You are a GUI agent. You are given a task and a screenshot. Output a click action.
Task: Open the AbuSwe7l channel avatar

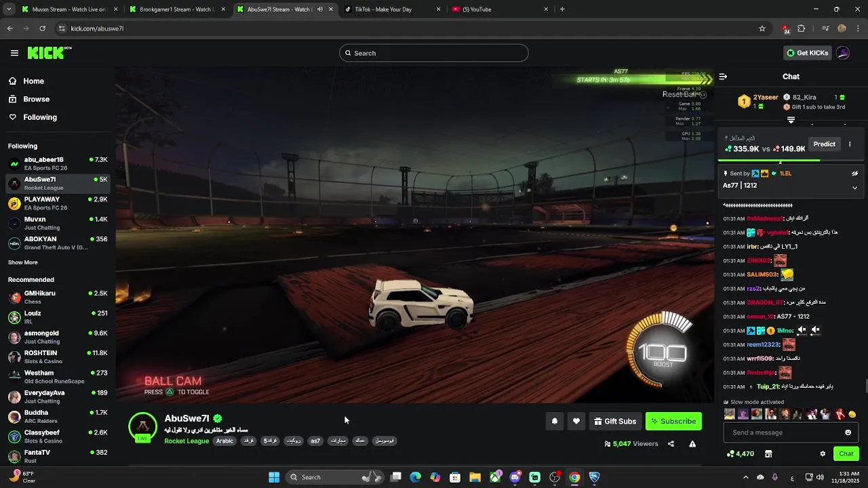pos(142,426)
